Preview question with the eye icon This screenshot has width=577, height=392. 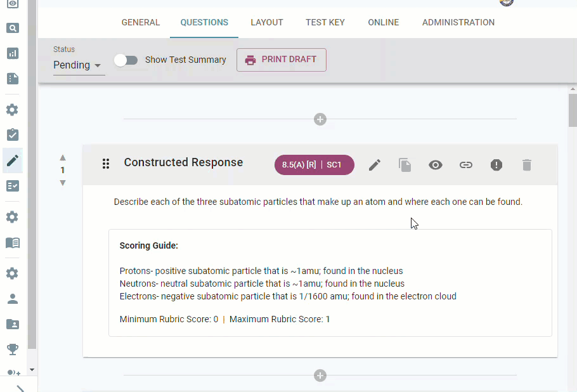(x=436, y=165)
